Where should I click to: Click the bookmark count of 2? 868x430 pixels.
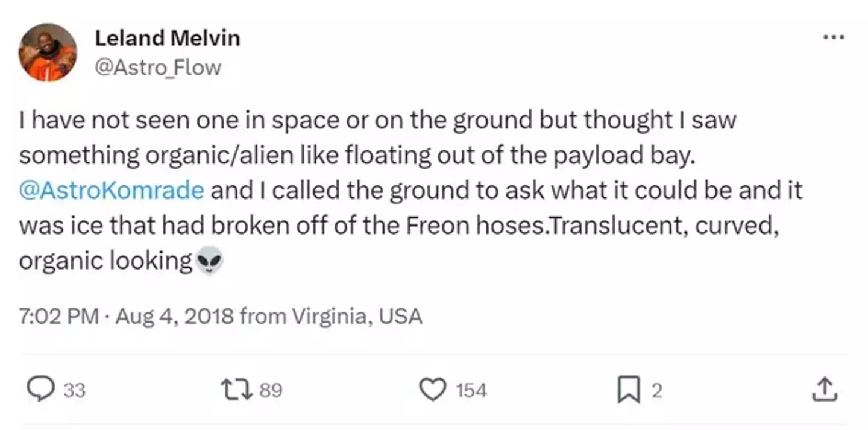656,391
